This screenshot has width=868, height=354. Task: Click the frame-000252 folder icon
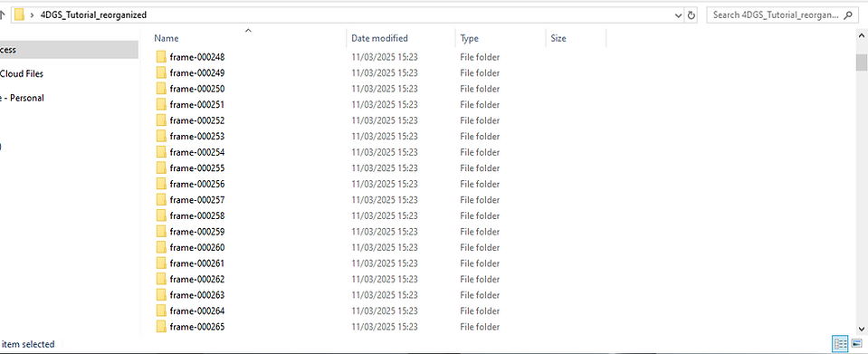(161, 120)
